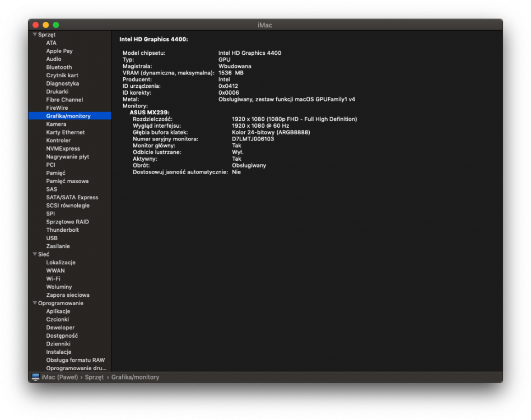The image size is (531, 420).
Task: Close the iMac window with red button
Action: pyautogui.click(x=35, y=25)
